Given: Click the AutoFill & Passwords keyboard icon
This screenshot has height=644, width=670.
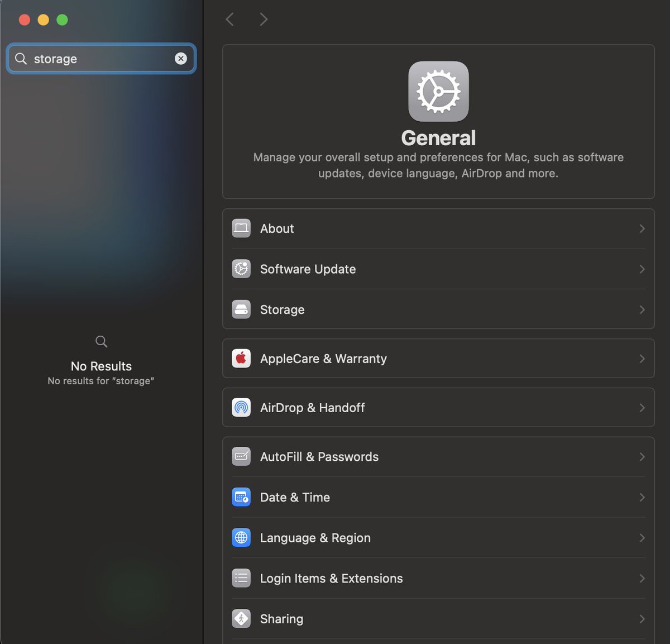Looking at the screenshot, I should pos(241,456).
